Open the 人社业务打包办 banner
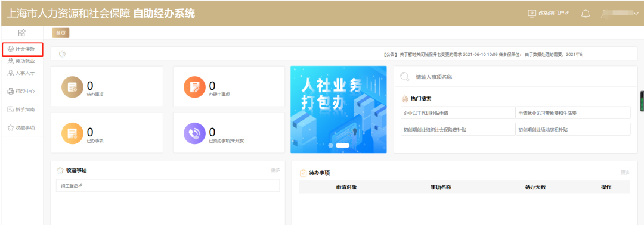 pyautogui.click(x=339, y=110)
